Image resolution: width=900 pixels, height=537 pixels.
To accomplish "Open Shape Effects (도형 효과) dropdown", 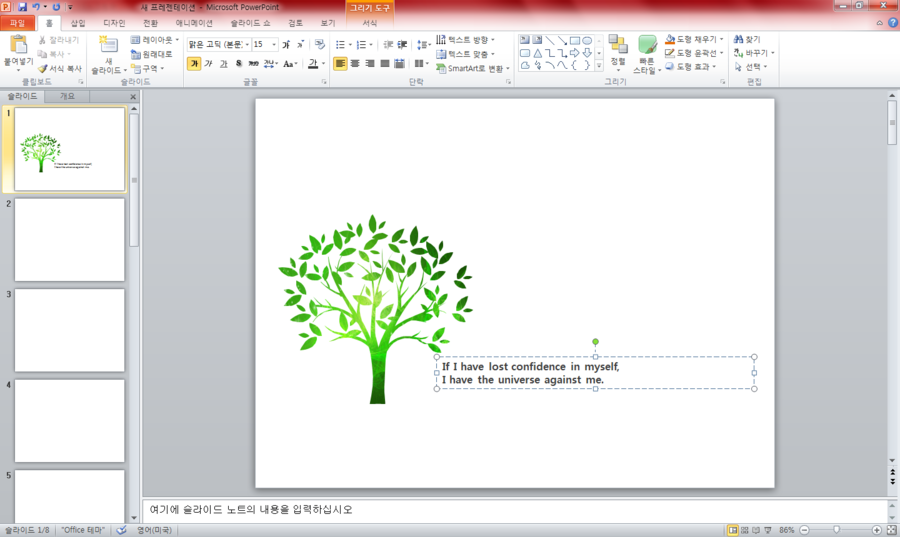I will (x=690, y=67).
